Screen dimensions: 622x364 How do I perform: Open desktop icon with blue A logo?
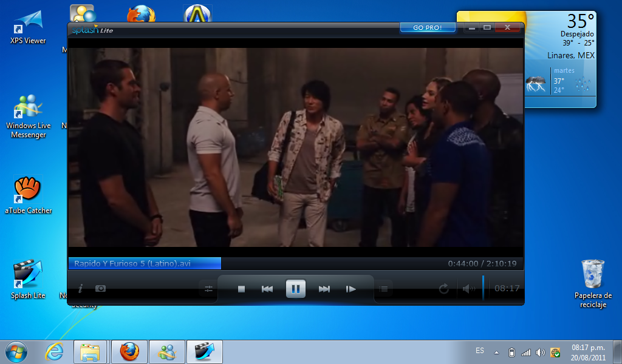pos(197,14)
